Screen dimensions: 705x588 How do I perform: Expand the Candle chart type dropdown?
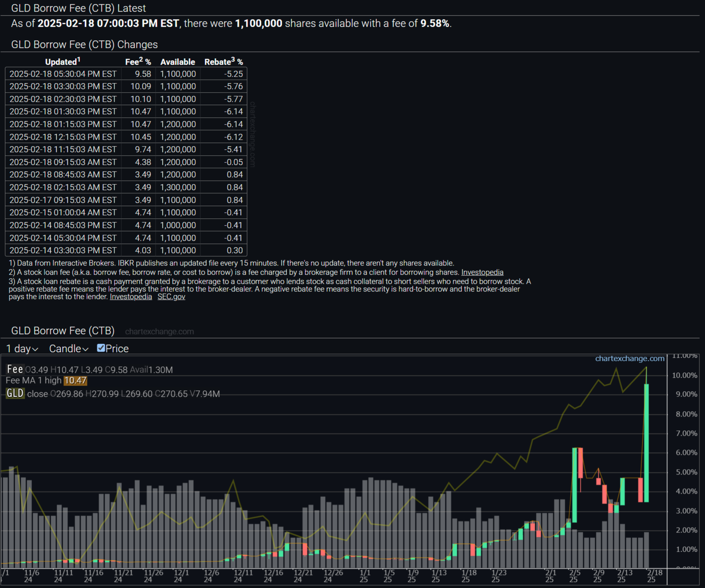68,349
